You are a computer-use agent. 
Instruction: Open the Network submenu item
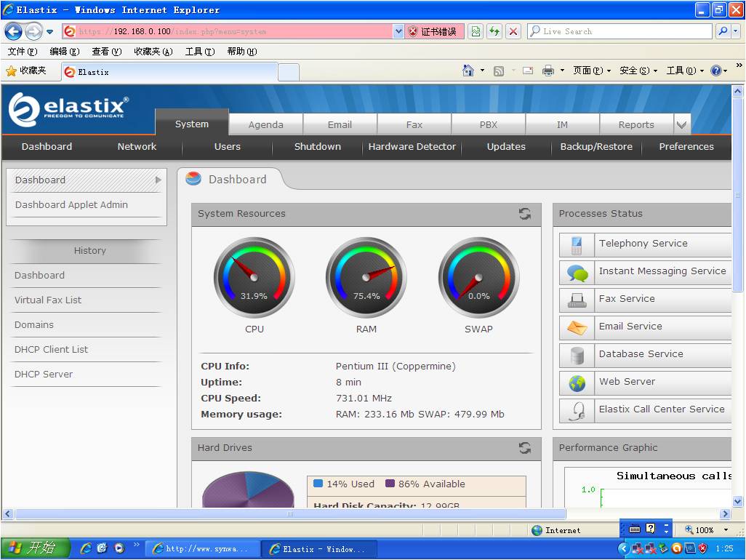[x=137, y=146]
